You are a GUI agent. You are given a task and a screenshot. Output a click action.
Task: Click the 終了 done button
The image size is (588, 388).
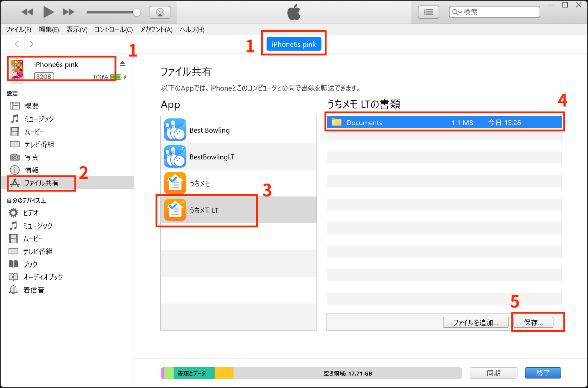click(543, 373)
